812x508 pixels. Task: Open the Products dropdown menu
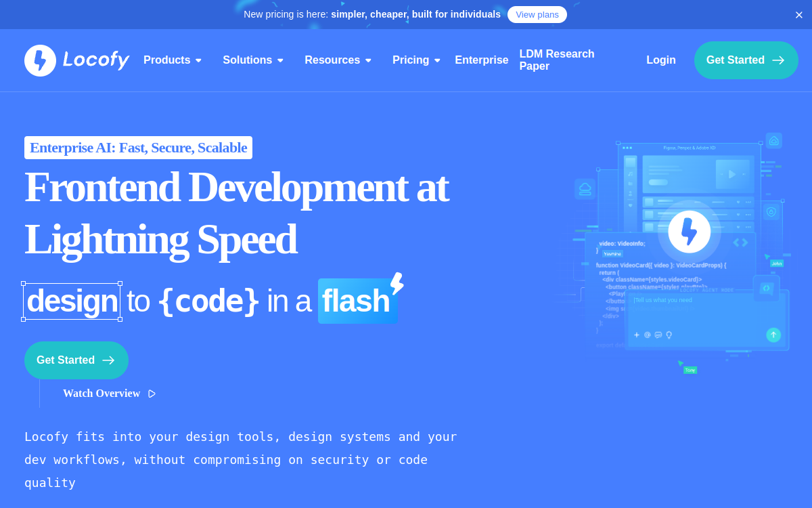click(173, 60)
